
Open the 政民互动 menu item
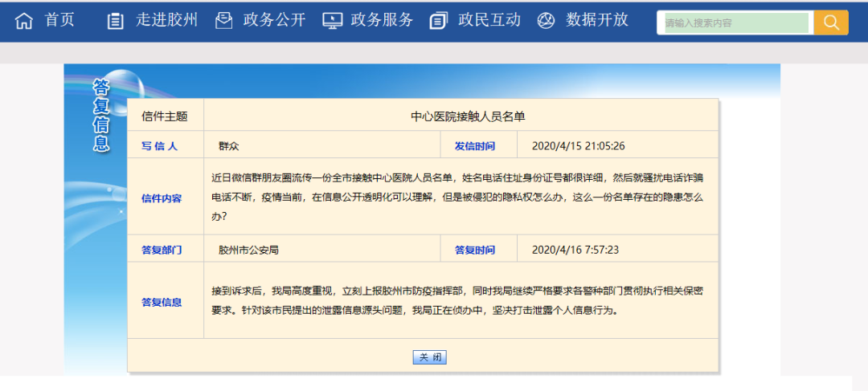pyautogui.click(x=489, y=20)
